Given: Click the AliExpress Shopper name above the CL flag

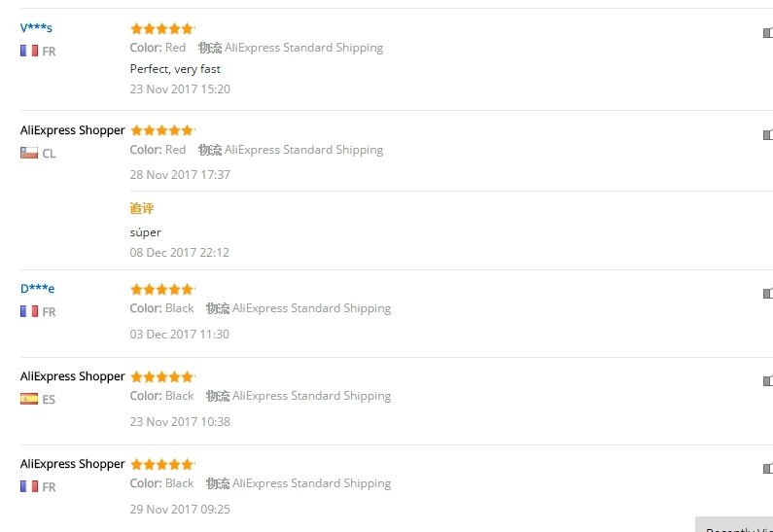Looking at the screenshot, I should [x=73, y=130].
